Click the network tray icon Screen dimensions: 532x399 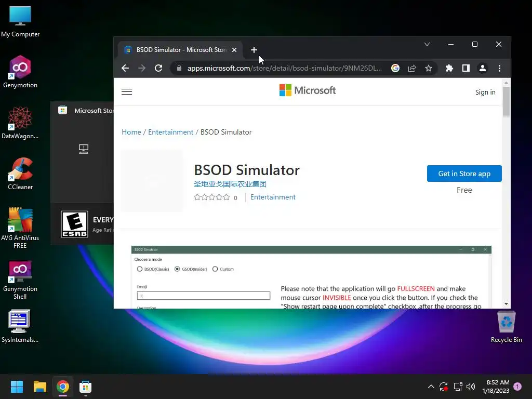(458, 387)
